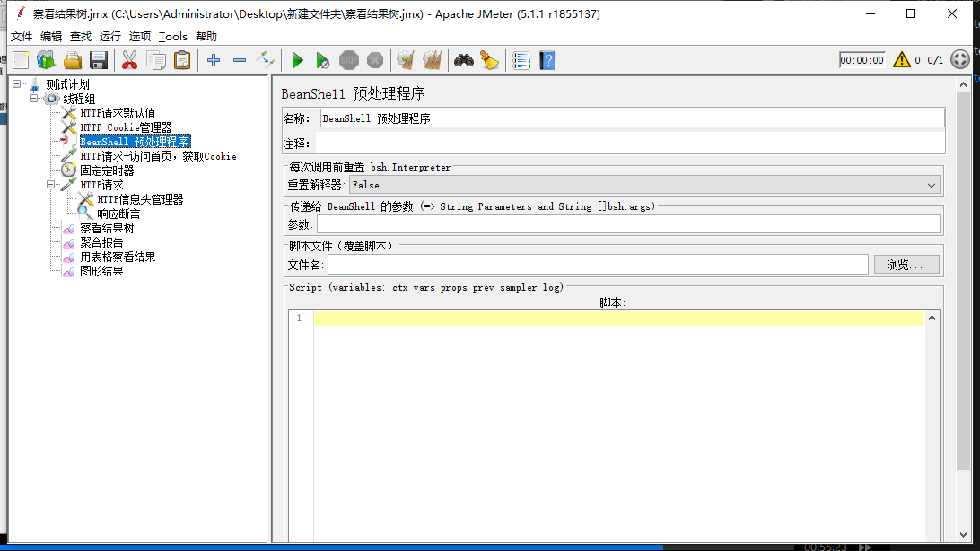Open the 运行 menu
This screenshot has height=551, width=980.
(x=110, y=36)
